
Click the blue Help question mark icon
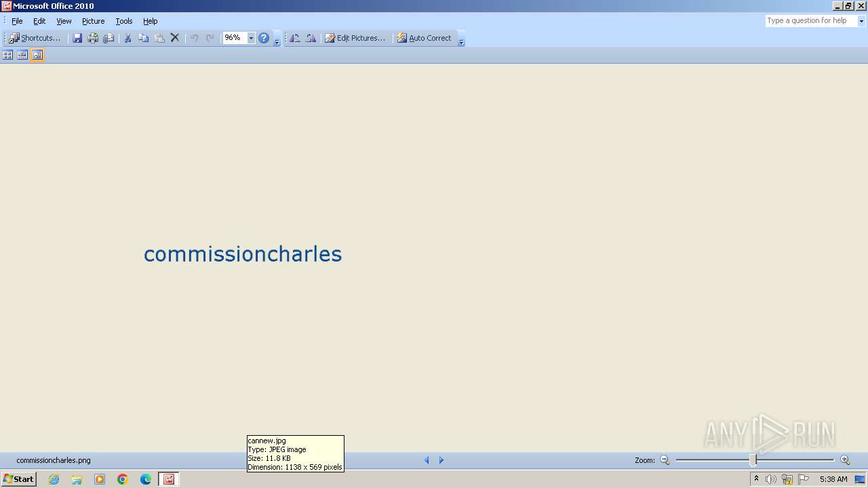pyautogui.click(x=264, y=38)
